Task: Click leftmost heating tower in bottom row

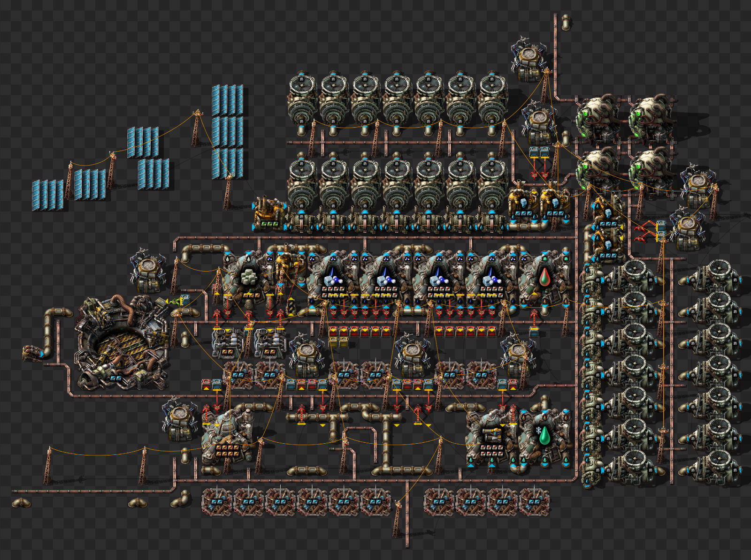Action: tap(217, 502)
